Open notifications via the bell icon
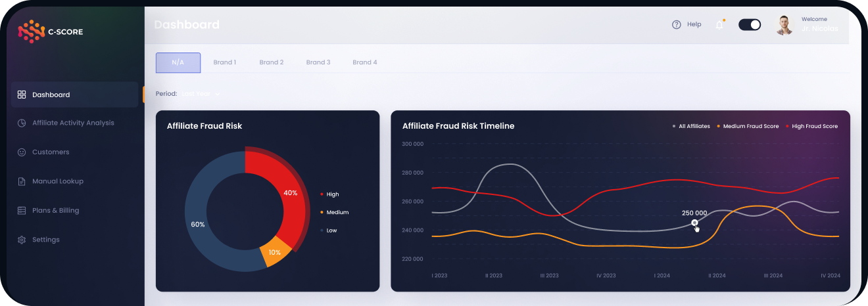The width and height of the screenshot is (868, 306). [x=719, y=25]
